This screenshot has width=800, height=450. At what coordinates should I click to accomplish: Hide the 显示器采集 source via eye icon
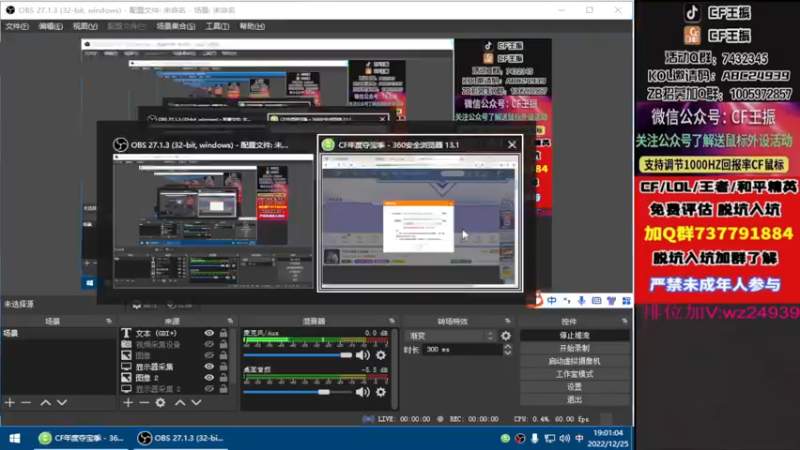[209, 366]
